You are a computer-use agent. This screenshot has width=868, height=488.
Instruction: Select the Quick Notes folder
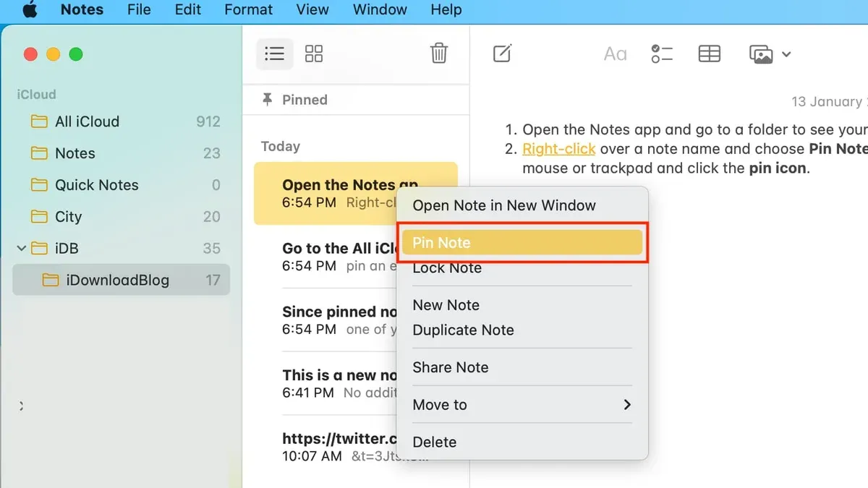[x=122, y=185]
